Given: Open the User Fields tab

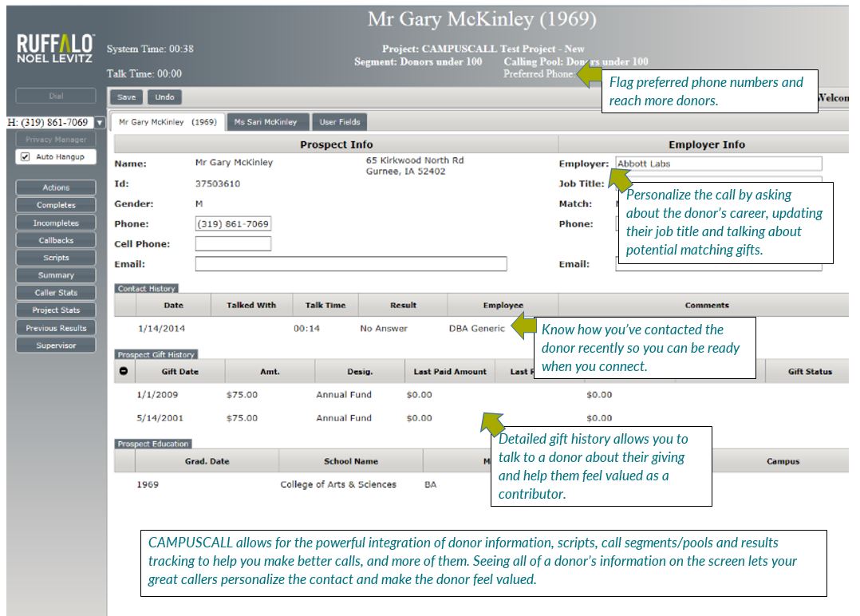Looking at the screenshot, I should pos(340,122).
